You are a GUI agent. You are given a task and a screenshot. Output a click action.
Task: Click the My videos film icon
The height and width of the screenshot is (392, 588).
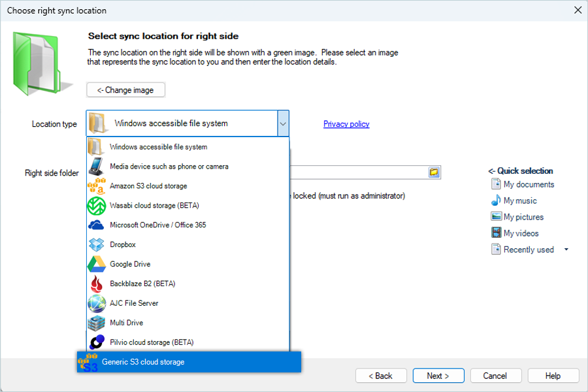tap(496, 233)
